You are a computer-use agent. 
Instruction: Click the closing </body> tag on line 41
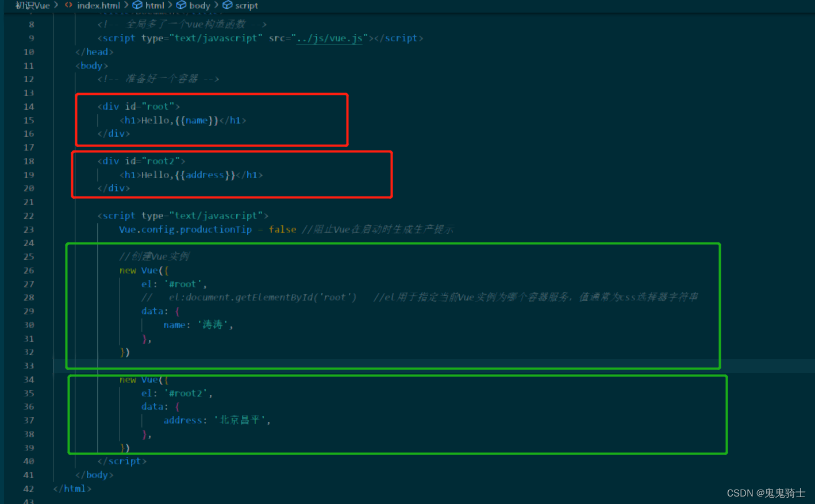coord(94,475)
